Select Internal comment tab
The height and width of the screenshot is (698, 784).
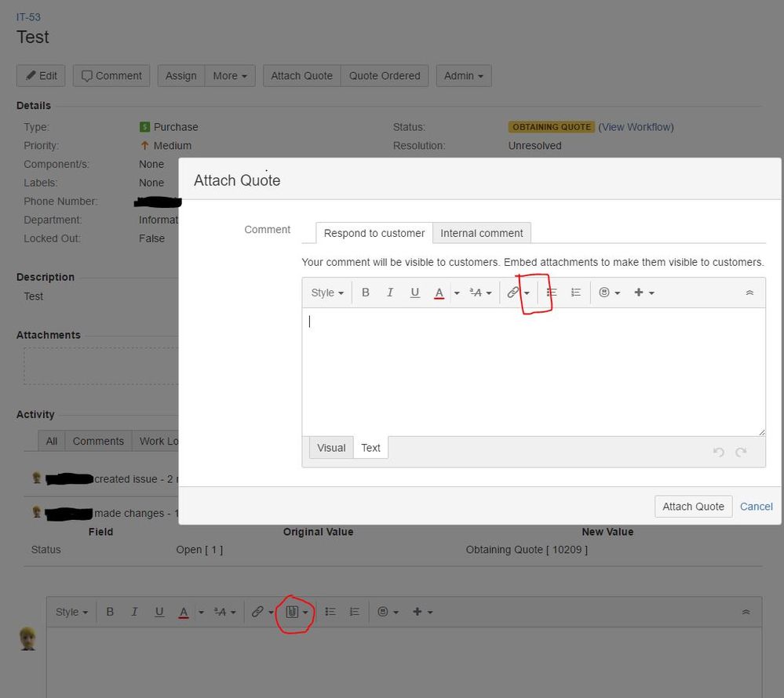pos(482,234)
